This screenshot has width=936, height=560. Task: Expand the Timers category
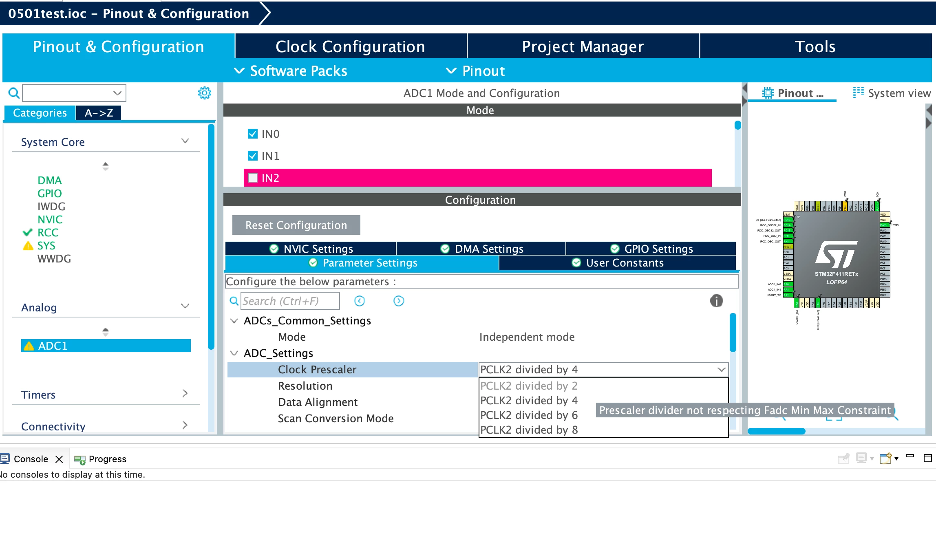click(185, 393)
